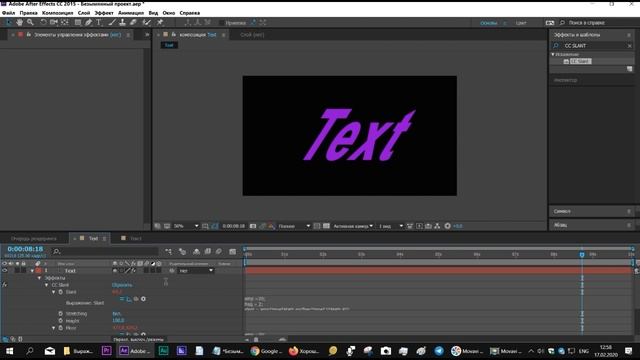Click the composition mini-flowchart icon in timeline
This screenshot has width=640, height=360.
pos(169,251)
